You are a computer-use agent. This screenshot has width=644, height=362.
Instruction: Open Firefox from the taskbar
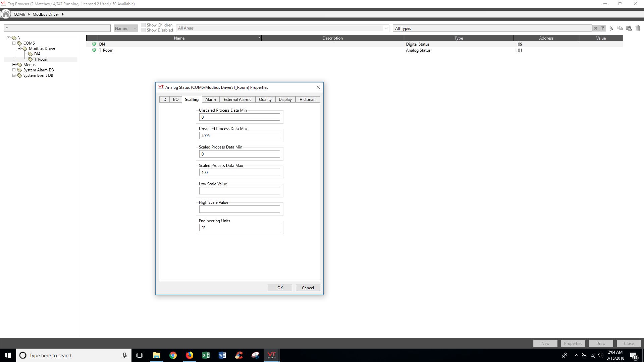pyautogui.click(x=190, y=355)
